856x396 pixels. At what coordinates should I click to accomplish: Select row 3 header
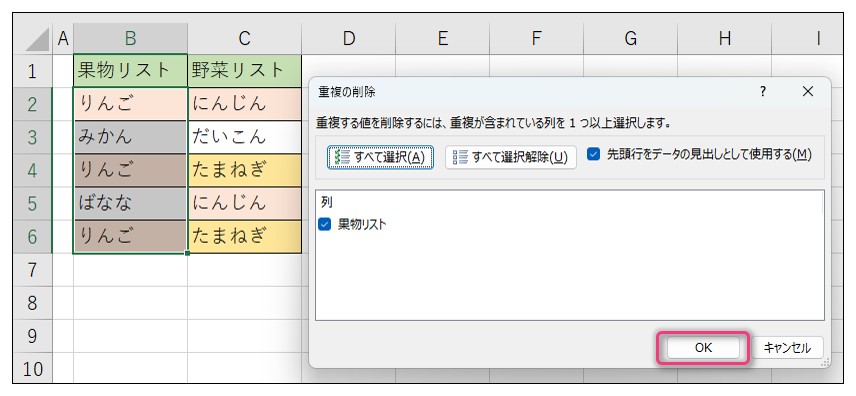coord(32,137)
